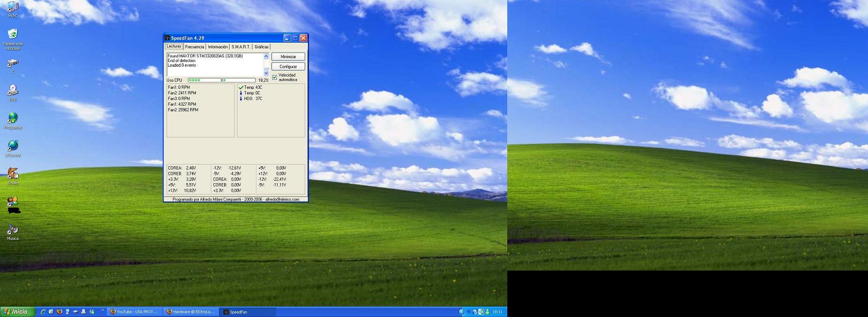Open the Musica desktop shortcut
The width and height of the screenshot is (868, 317).
[x=13, y=232]
